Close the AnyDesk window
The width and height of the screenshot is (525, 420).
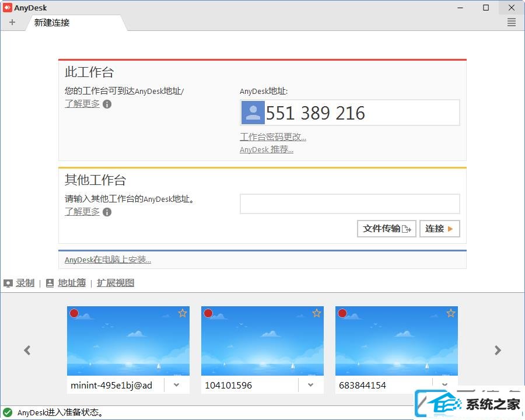(511, 8)
